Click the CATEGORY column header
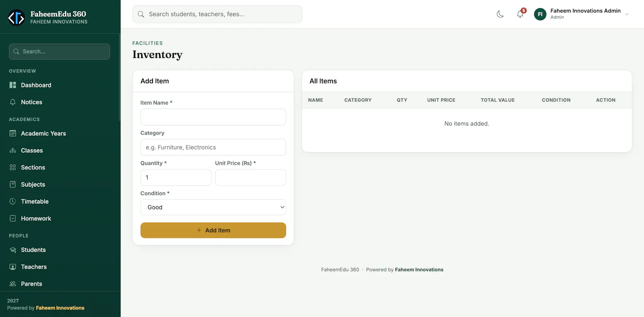Viewport: 644px width, 317px height. tap(358, 100)
